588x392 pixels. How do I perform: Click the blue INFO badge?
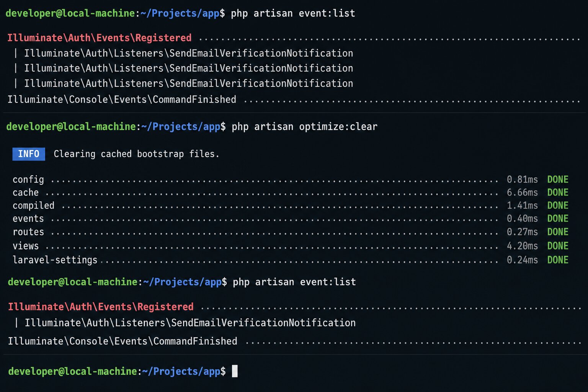tap(29, 154)
